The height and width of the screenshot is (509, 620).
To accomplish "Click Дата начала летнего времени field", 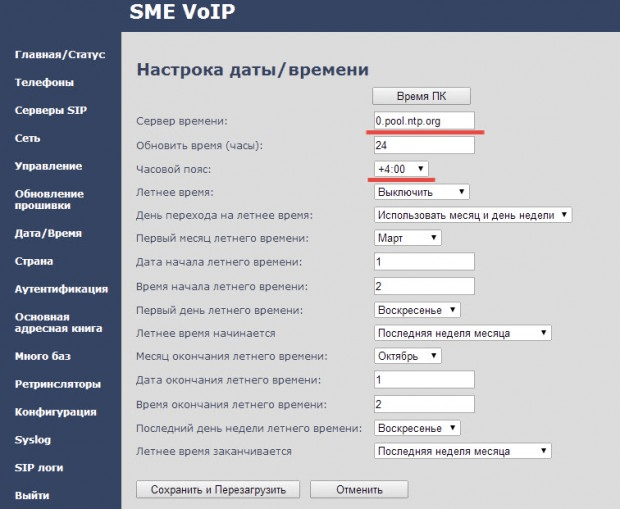I will coord(424,262).
